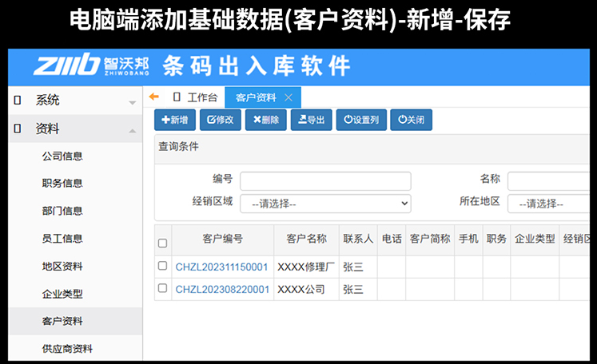Check the row checkbox for CHZL202308220001
Viewport: 597px width, 364px height.
[x=162, y=288]
